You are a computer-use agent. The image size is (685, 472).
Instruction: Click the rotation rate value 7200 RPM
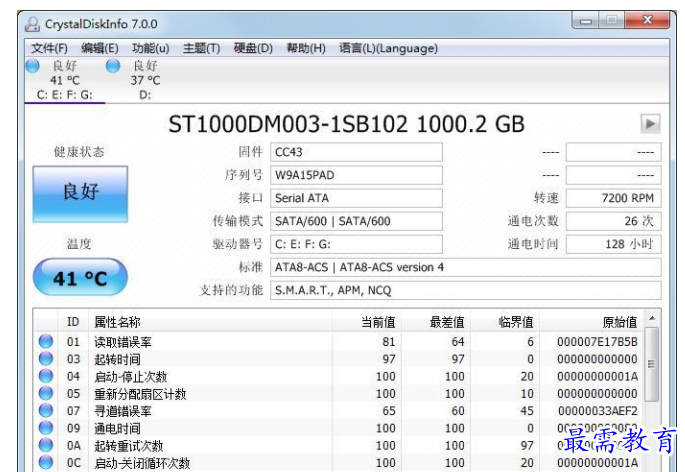613,198
